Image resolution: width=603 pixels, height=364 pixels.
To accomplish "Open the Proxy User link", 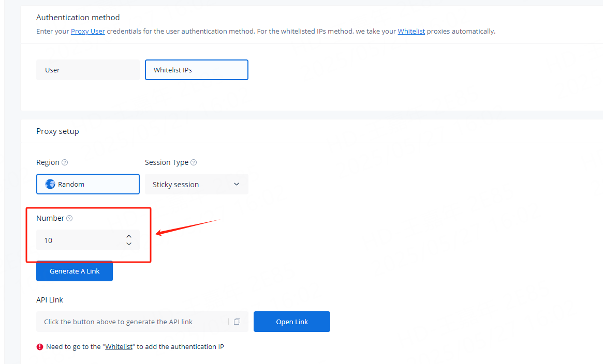I will point(88,31).
